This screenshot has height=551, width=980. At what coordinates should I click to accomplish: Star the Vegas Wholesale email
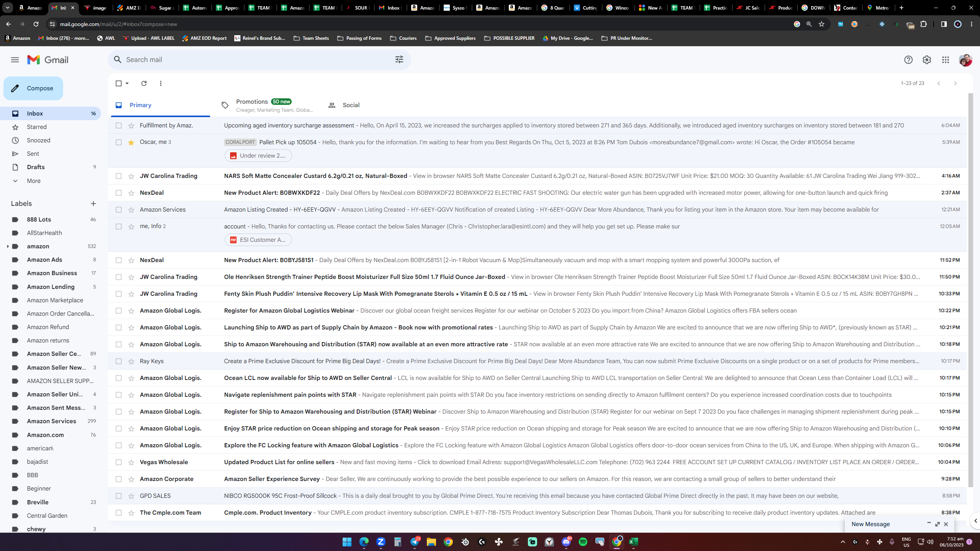(x=131, y=462)
